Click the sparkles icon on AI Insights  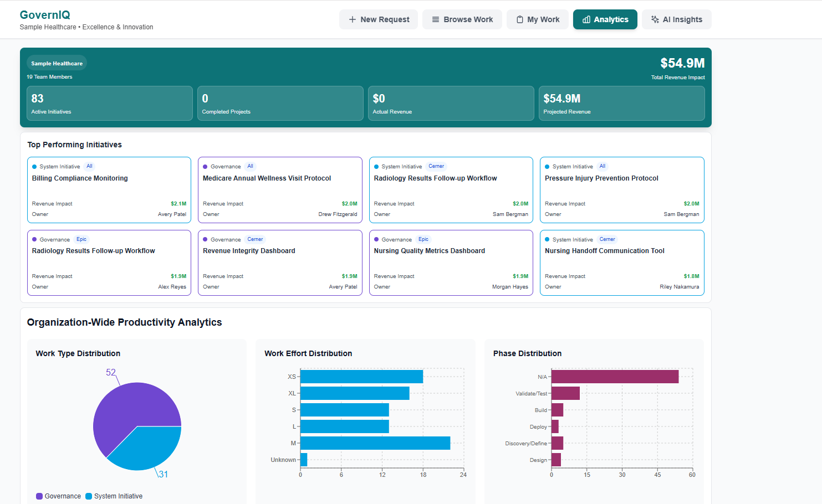pos(654,19)
